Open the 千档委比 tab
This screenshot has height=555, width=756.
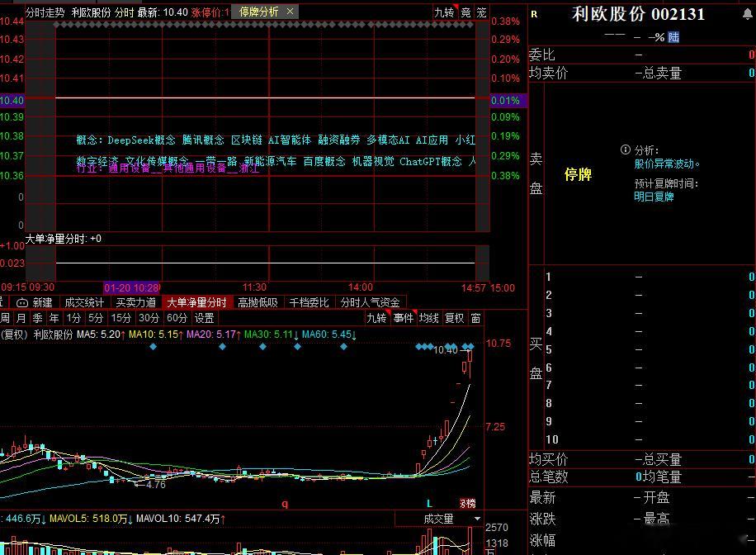[309, 303]
